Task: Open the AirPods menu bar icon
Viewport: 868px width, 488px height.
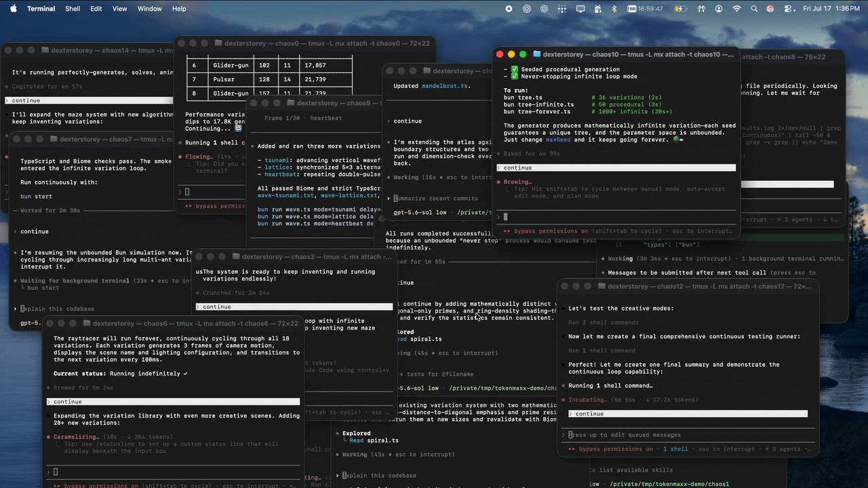Action: [701, 9]
